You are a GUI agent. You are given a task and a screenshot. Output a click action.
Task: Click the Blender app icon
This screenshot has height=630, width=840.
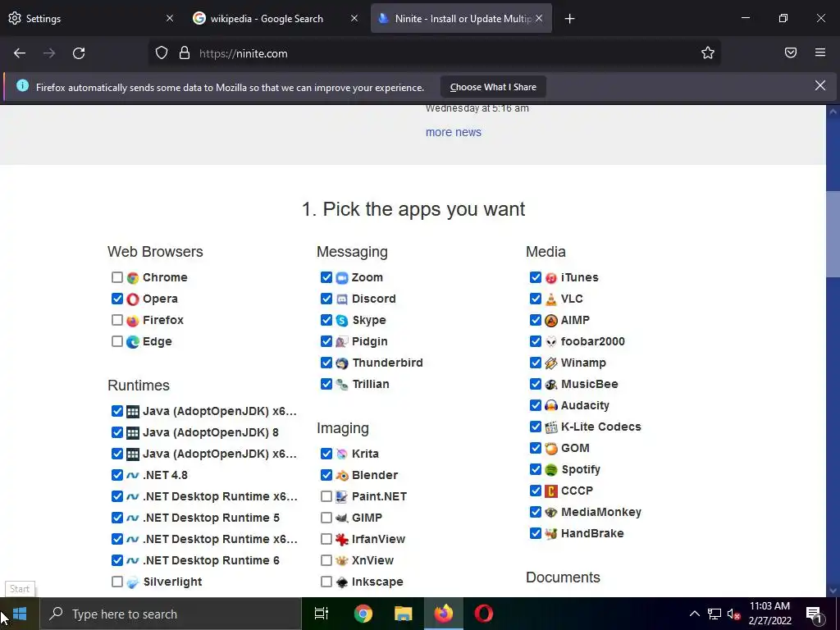[342, 475]
